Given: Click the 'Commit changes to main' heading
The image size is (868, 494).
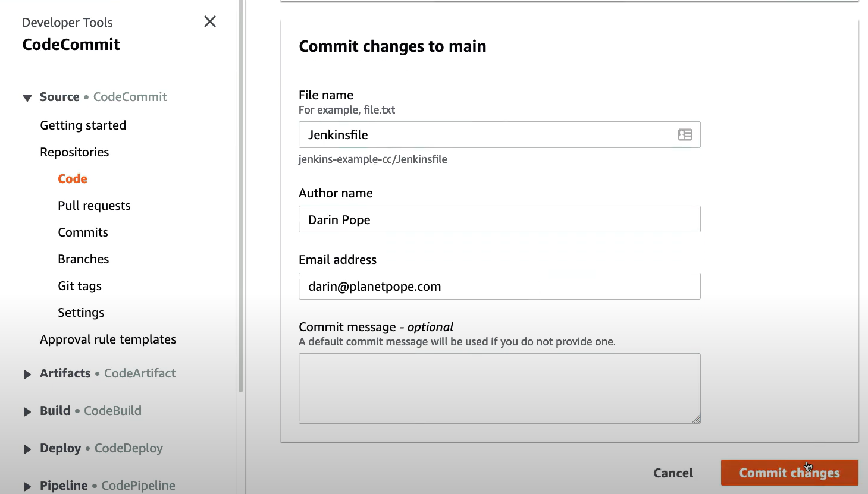Looking at the screenshot, I should [x=393, y=46].
